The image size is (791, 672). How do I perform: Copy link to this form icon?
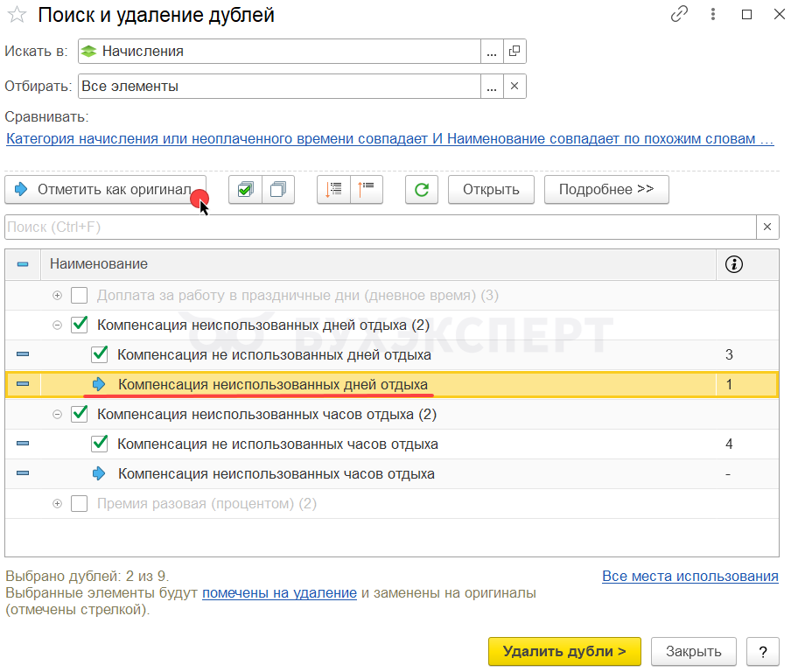coord(679,15)
